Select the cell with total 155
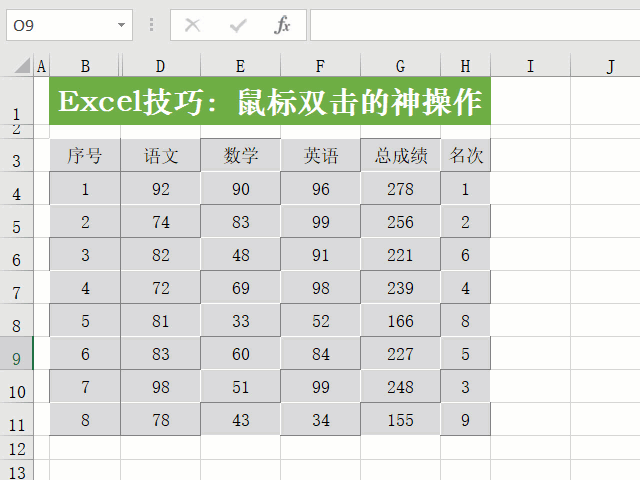Screen dimensions: 640x480 click(400, 420)
